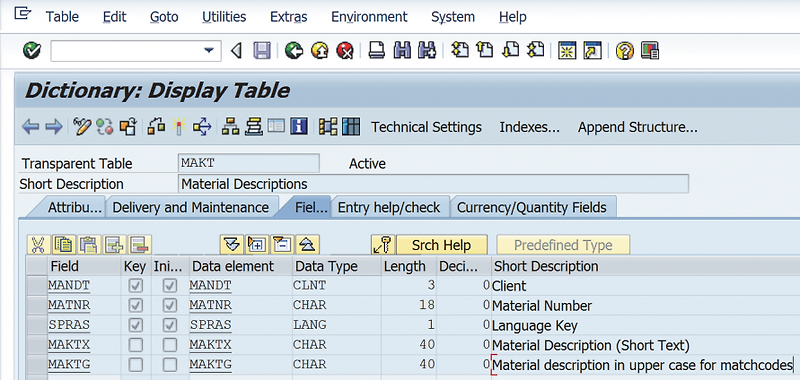
Task: Click the blue Information 'i' icon
Action: [299, 126]
